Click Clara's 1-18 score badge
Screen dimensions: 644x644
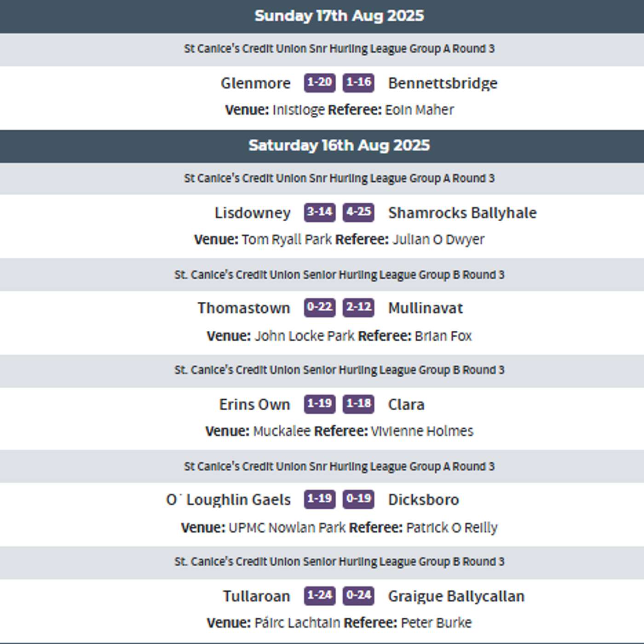pos(358,404)
